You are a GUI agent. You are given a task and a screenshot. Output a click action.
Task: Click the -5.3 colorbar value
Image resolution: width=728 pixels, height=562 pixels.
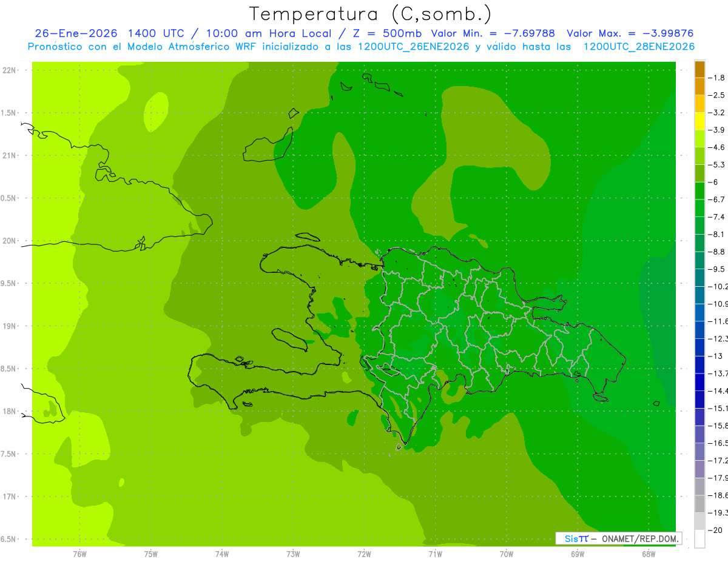[x=716, y=165]
